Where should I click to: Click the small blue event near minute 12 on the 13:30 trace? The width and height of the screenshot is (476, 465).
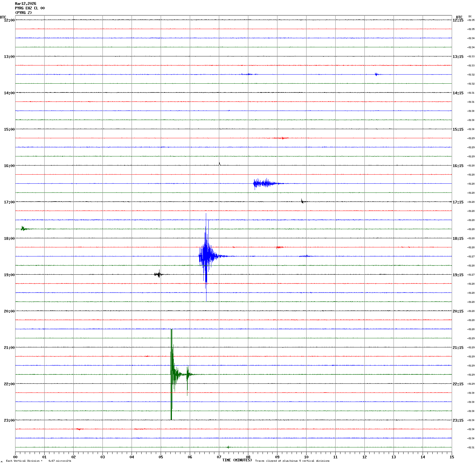point(376,74)
